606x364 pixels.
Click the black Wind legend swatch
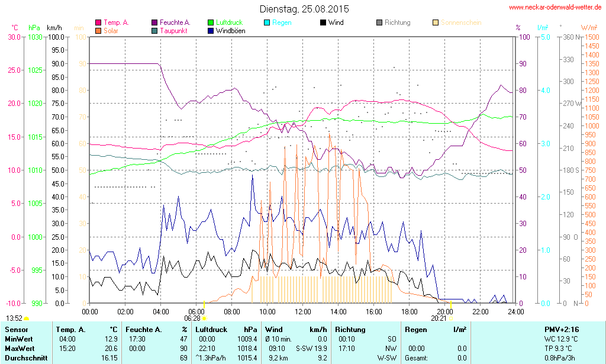click(x=323, y=22)
